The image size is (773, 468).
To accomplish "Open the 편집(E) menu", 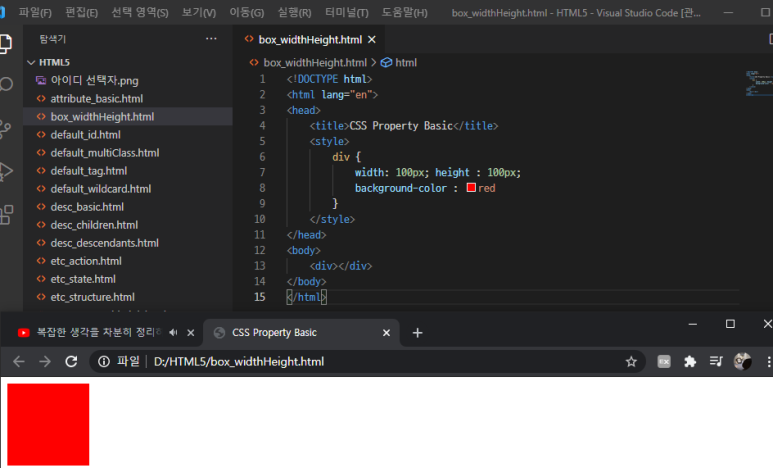I will pos(81,12).
